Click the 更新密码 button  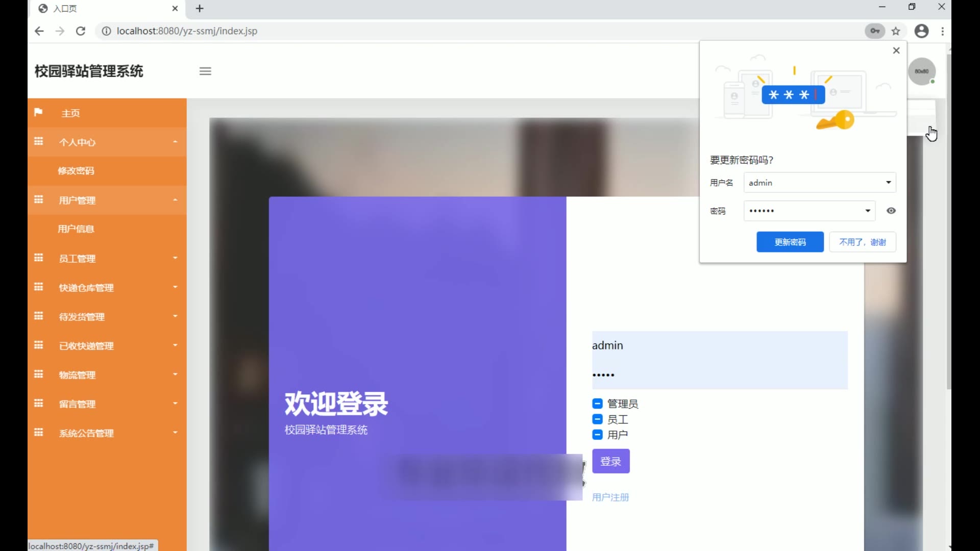click(790, 242)
